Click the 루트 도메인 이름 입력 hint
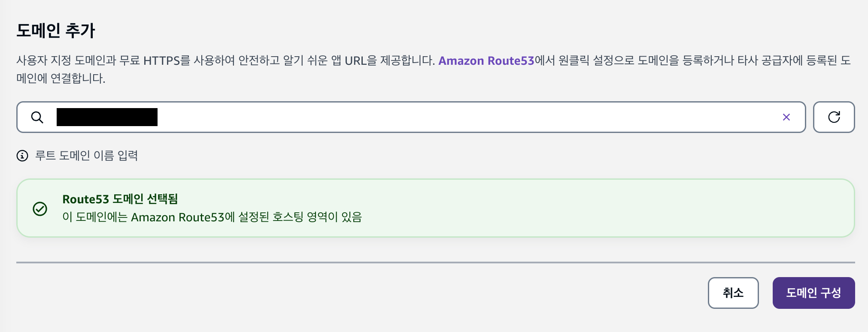The width and height of the screenshot is (868, 332). tap(86, 155)
